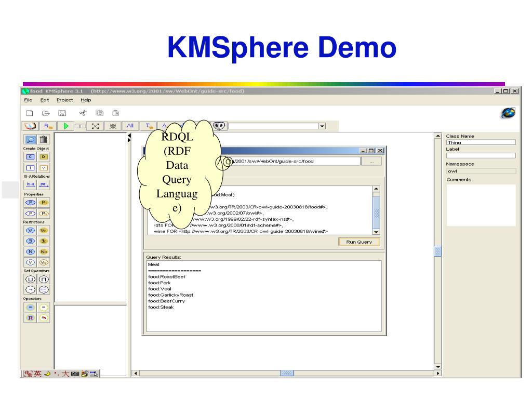
Task: Select 'food:BeefCurry' in Query Results
Action: click(x=166, y=301)
